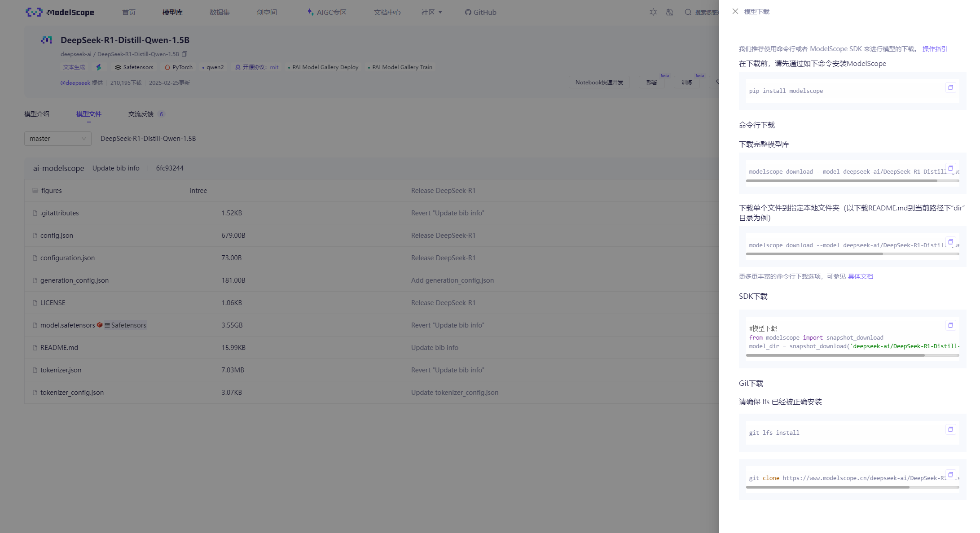Copy the git lfs install command
Viewport: 980px width, 533px height.
click(950, 429)
